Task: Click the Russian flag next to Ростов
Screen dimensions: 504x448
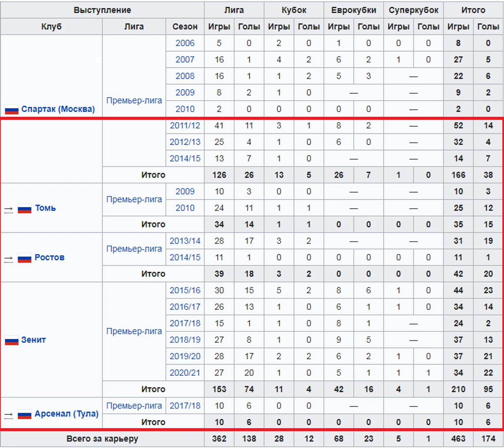Action: [25, 258]
